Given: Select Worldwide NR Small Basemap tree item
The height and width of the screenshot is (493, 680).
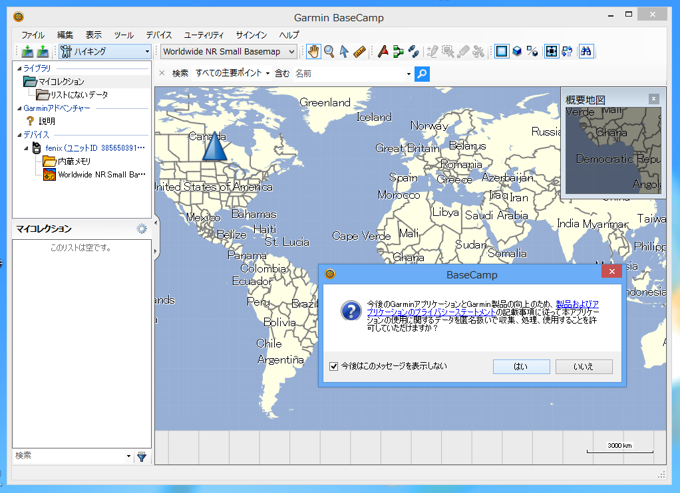Looking at the screenshot, I should [x=94, y=175].
